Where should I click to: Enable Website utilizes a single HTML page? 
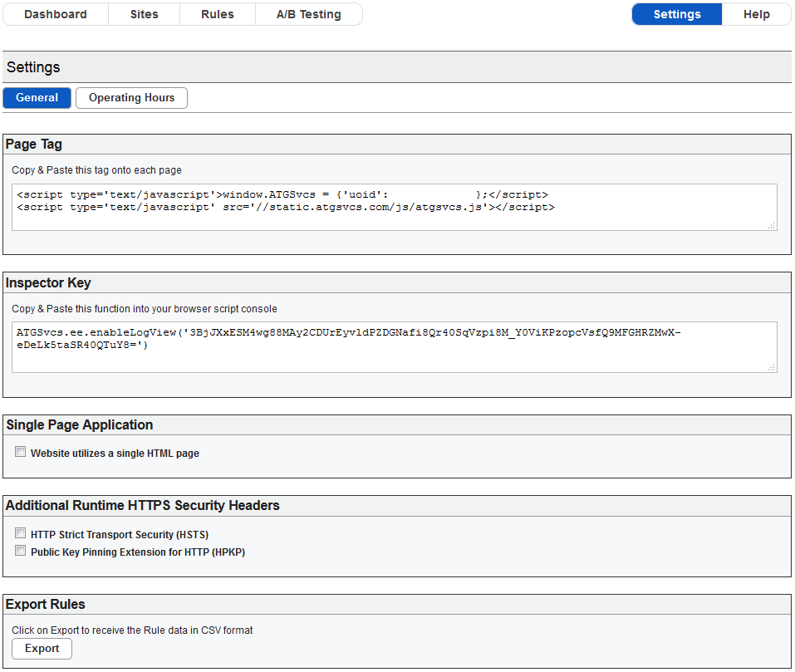point(20,452)
